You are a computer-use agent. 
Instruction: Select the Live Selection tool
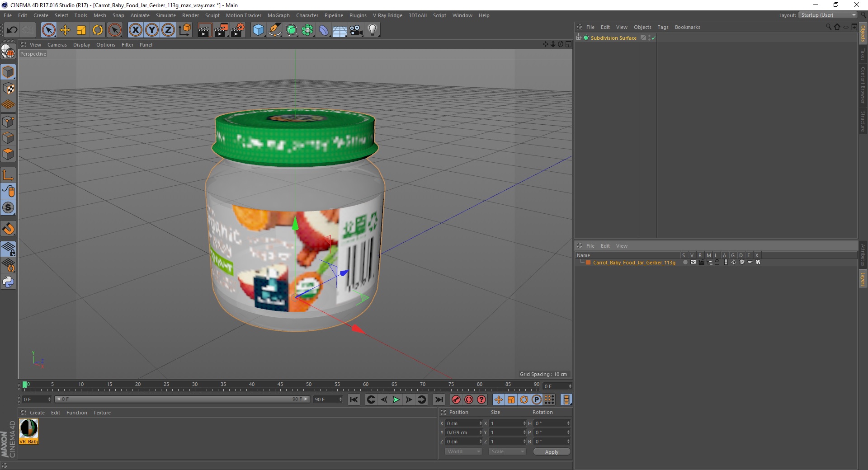pyautogui.click(x=49, y=30)
